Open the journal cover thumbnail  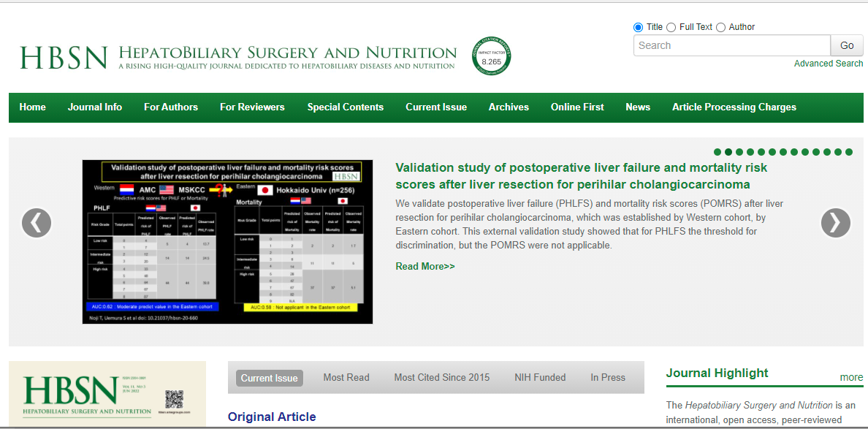click(x=107, y=395)
